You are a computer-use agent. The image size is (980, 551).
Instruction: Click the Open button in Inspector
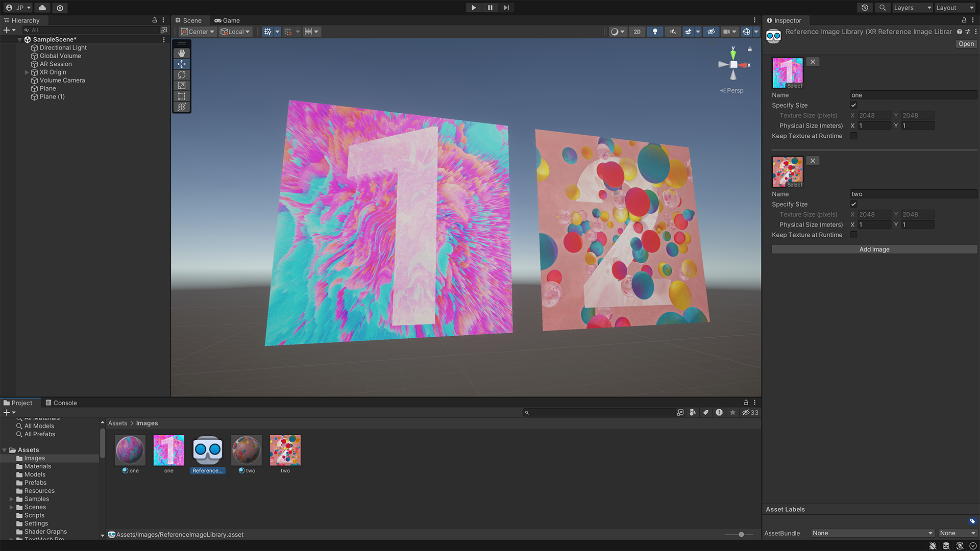tap(966, 44)
